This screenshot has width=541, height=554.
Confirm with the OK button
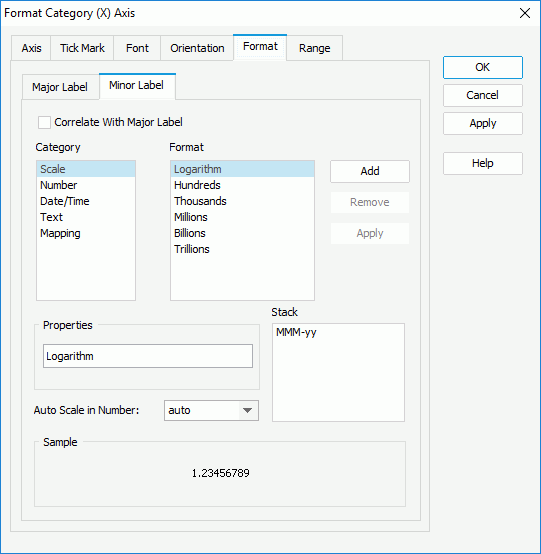tap(483, 67)
